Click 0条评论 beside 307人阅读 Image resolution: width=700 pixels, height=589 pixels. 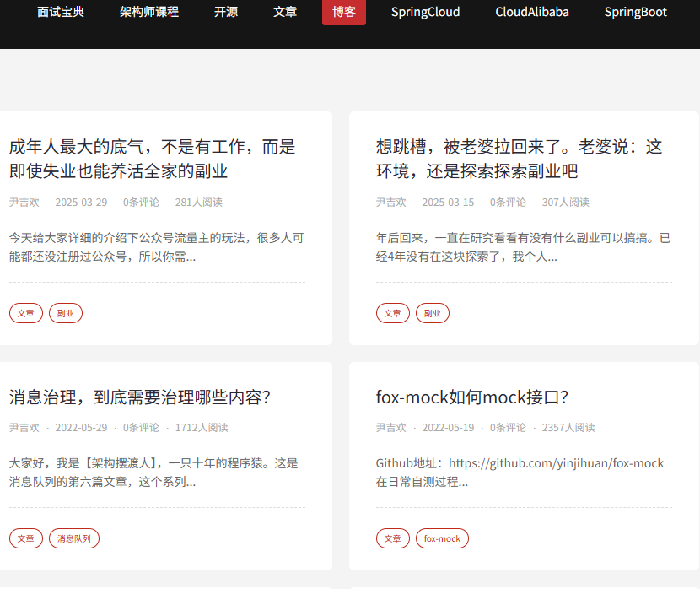(508, 203)
